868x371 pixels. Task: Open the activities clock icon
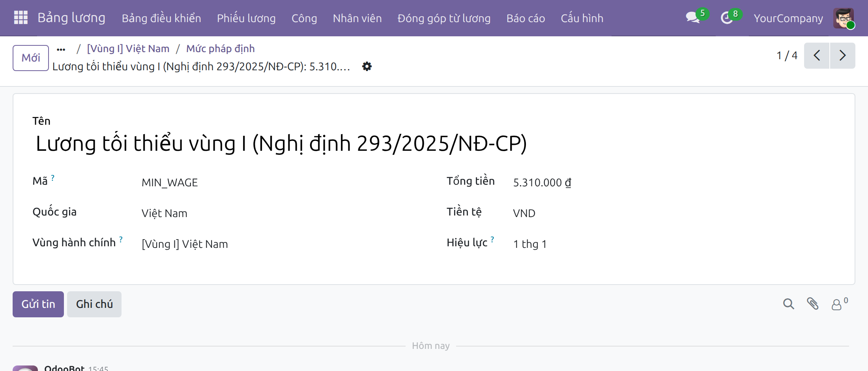point(727,18)
